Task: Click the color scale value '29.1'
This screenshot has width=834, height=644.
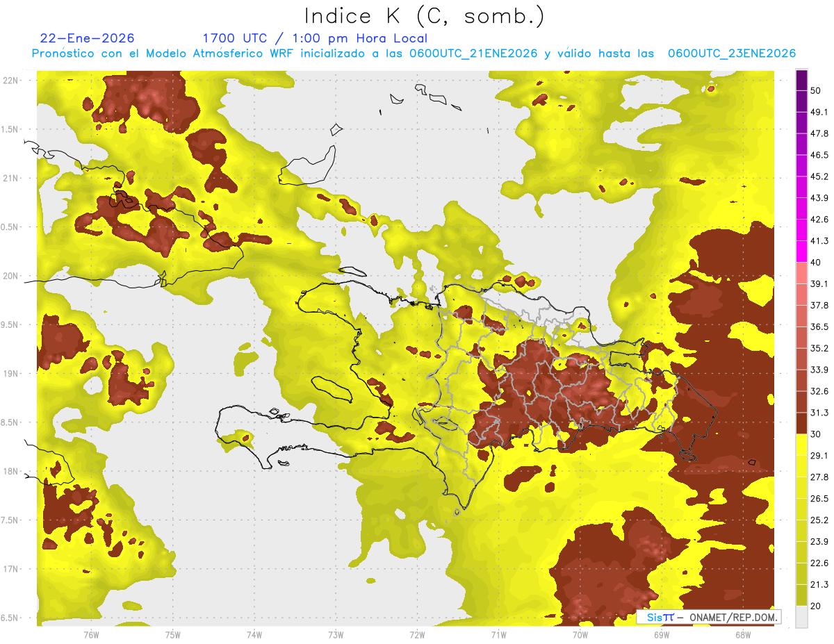Action: [820, 456]
